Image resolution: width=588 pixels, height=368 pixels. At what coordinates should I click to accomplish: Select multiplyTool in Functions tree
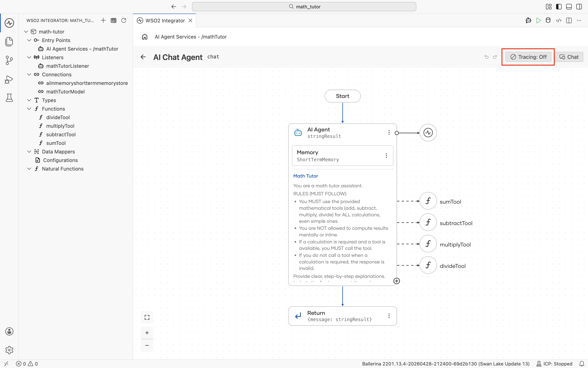click(x=60, y=126)
